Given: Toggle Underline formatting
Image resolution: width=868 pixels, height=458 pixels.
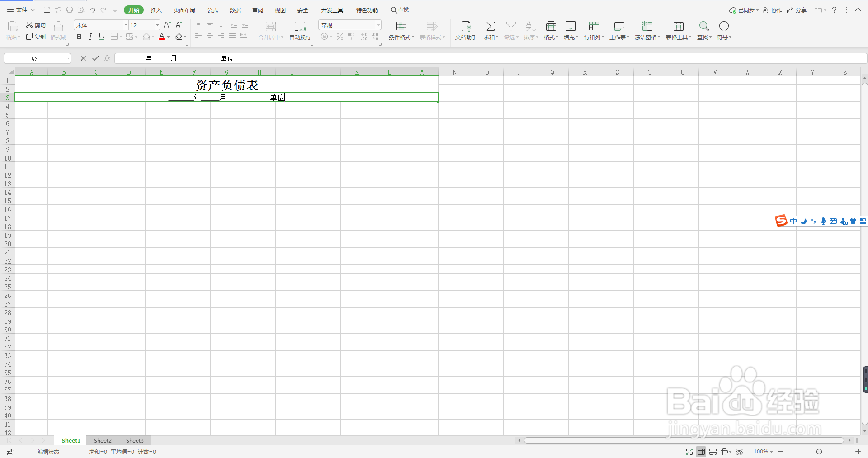Looking at the screenshot, I should [102, 37].
